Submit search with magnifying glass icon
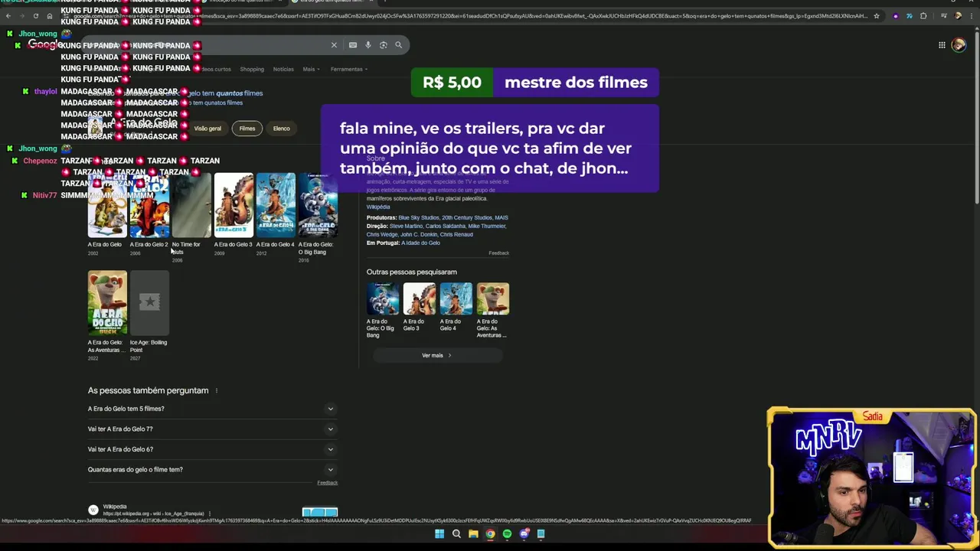The image size is (980, 551). click(x=398, y=45)
